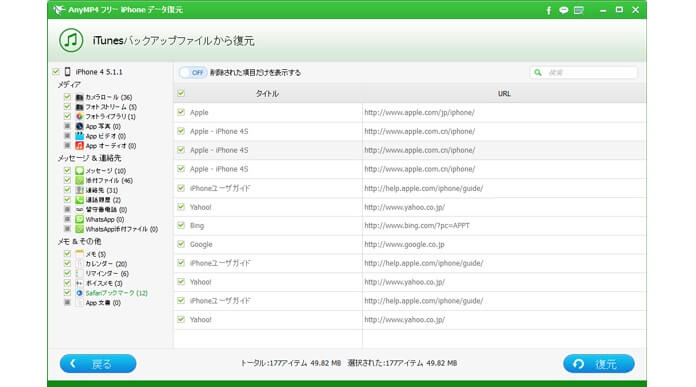696x387 pixels.
Task: Click the 留守番電話 voicemail icon
Action: tap(79, 209)
